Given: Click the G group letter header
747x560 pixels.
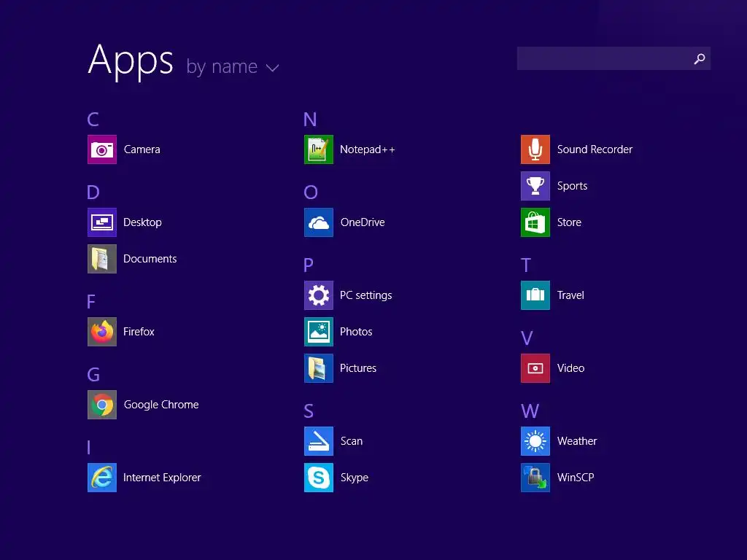Looking at the screenshot, I should [94, 375].
